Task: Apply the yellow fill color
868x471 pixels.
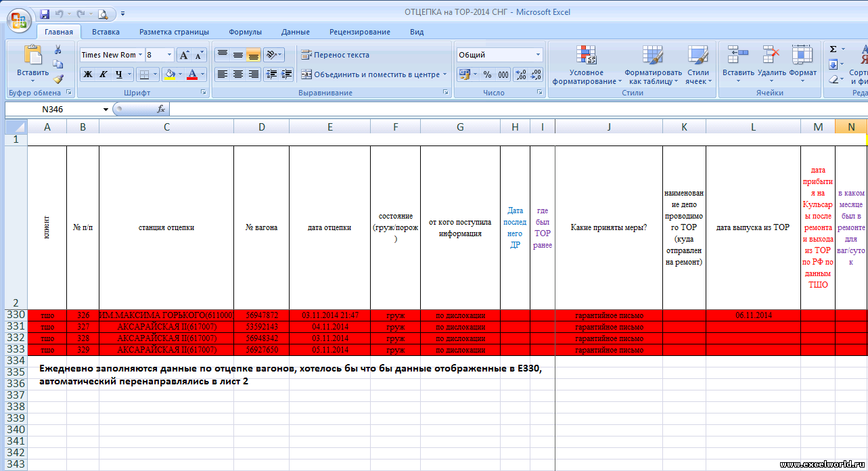Action: tap(169, 74)
